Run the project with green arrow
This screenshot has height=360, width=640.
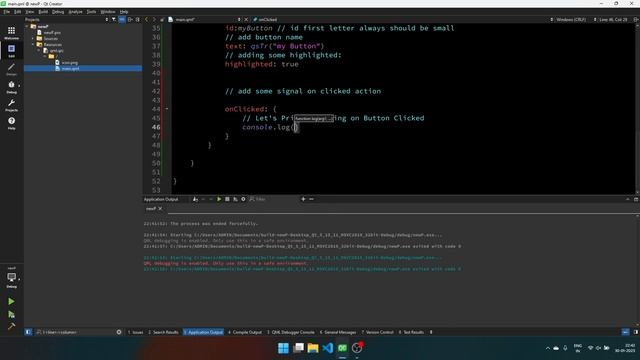[x=11, y=301]
